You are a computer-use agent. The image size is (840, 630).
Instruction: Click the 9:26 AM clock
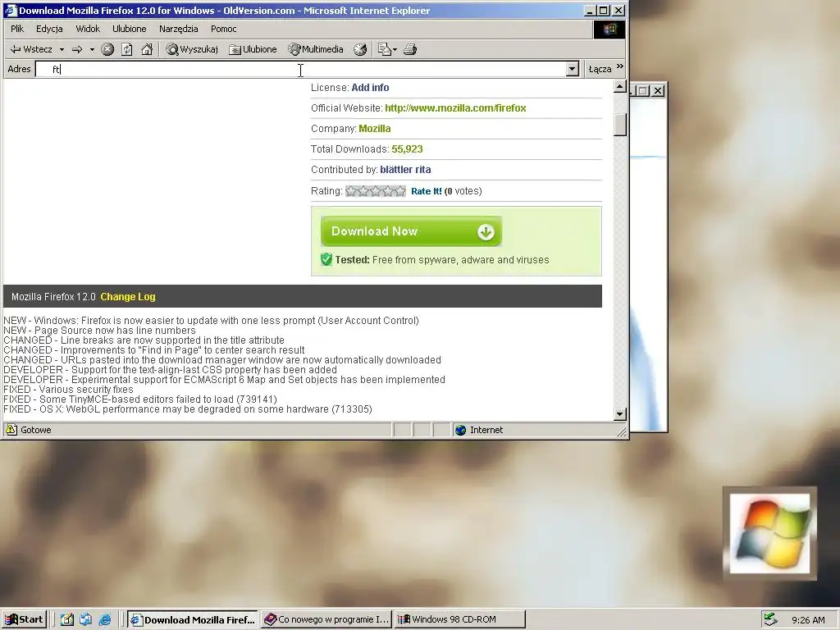808,620
